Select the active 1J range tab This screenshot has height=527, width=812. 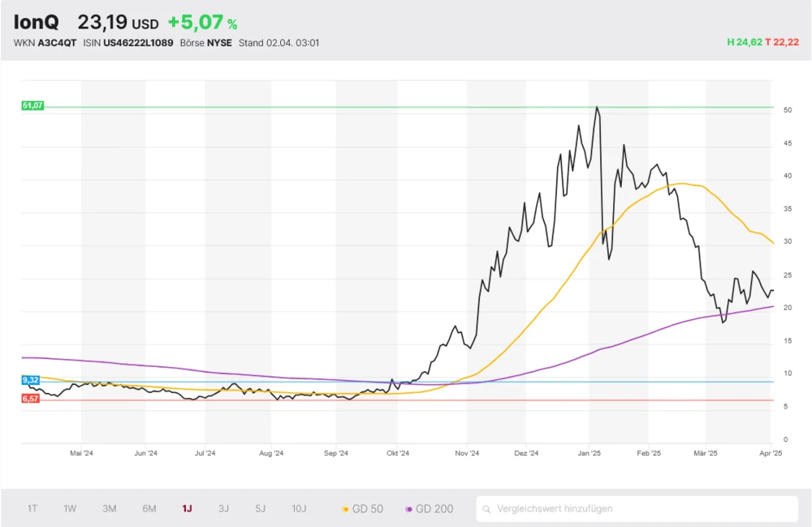click(187, 509)
